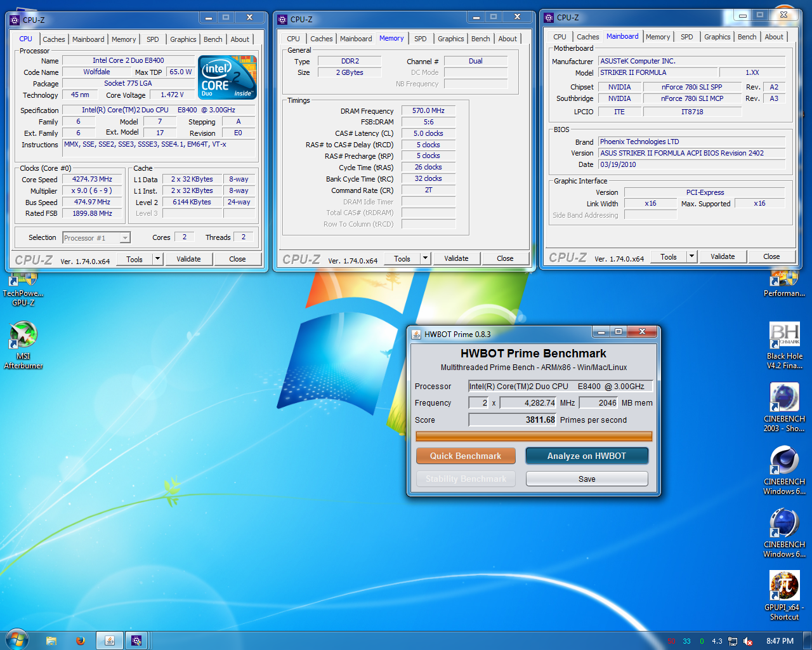Start the Quick Benchmark in HWBOT Prime
The width and height of the screenshot is (812, 650).
coord(466,456)
